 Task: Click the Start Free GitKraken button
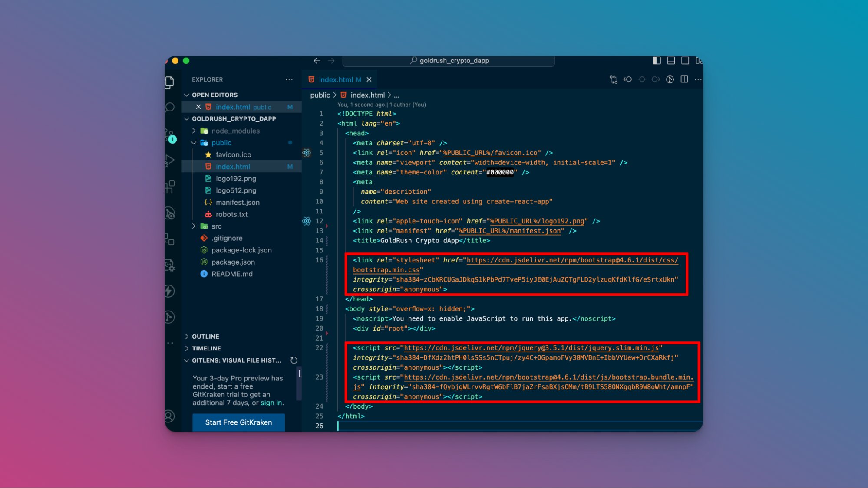(x=238, y=422)
